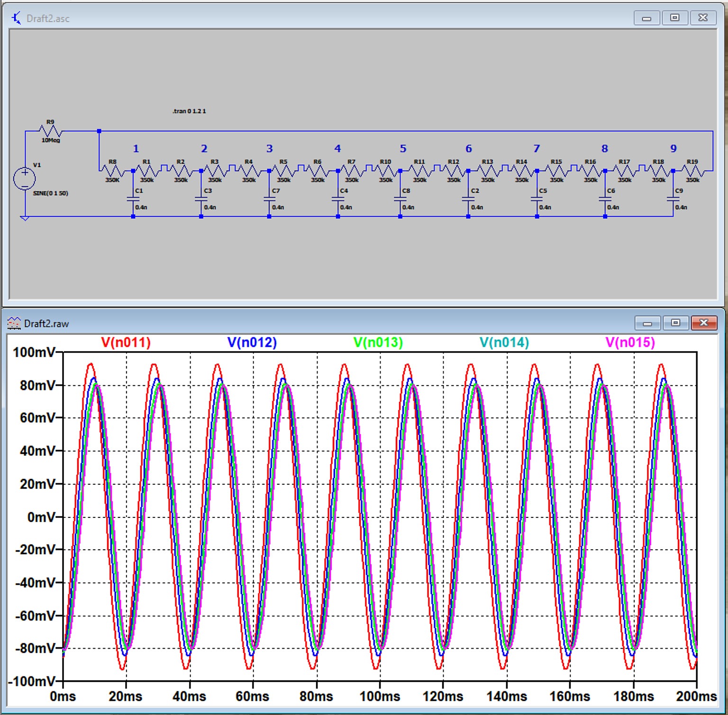Select the V1 voltage source symbol
The image size is (728, 715).
pos(25,179)
